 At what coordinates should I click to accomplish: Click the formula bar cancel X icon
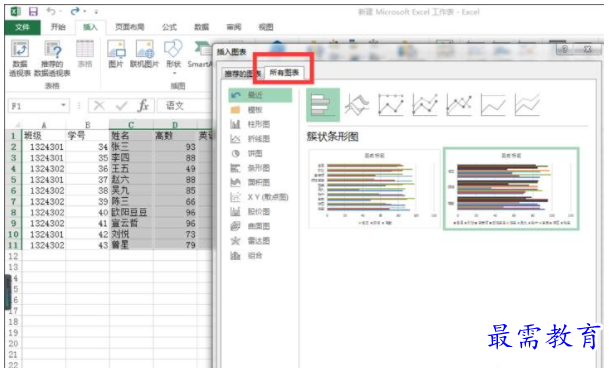[99, 106]
